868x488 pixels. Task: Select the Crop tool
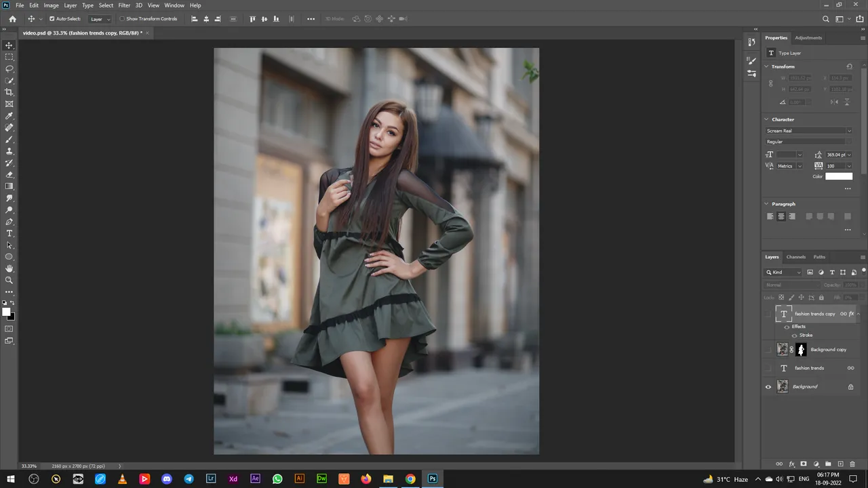(x=9, y=92)
